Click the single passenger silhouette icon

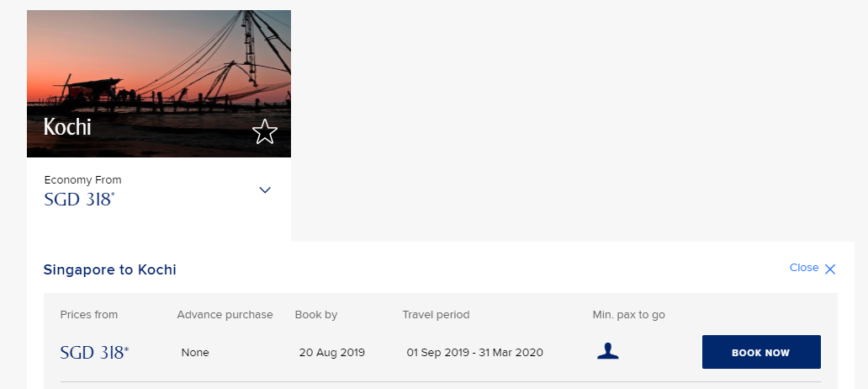[607, 352]
